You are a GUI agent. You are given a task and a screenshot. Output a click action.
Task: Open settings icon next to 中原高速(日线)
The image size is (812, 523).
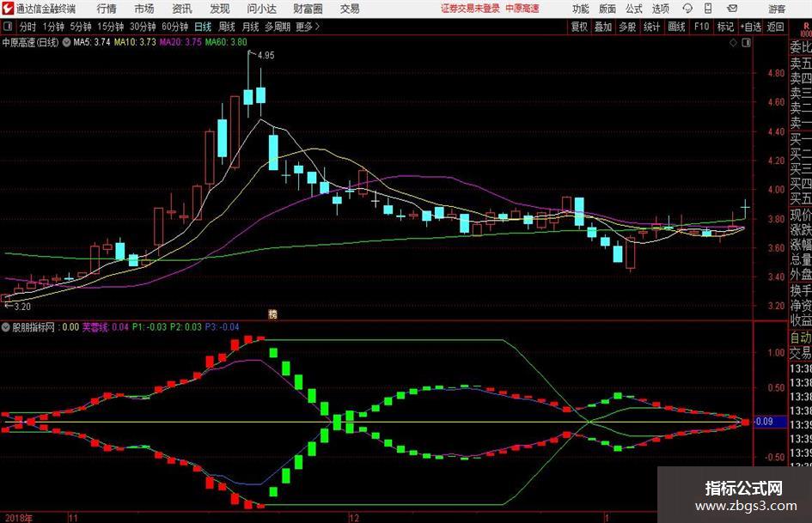(x=66, y=42)
